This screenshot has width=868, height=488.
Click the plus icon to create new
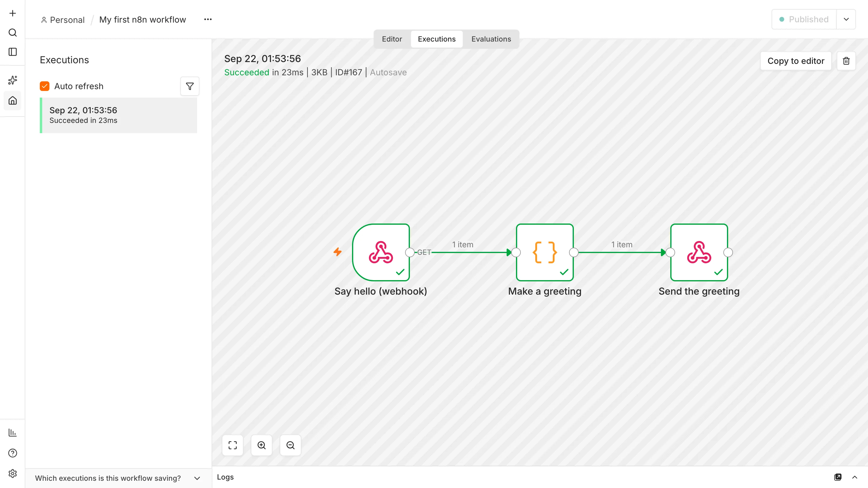click(12, 13)
